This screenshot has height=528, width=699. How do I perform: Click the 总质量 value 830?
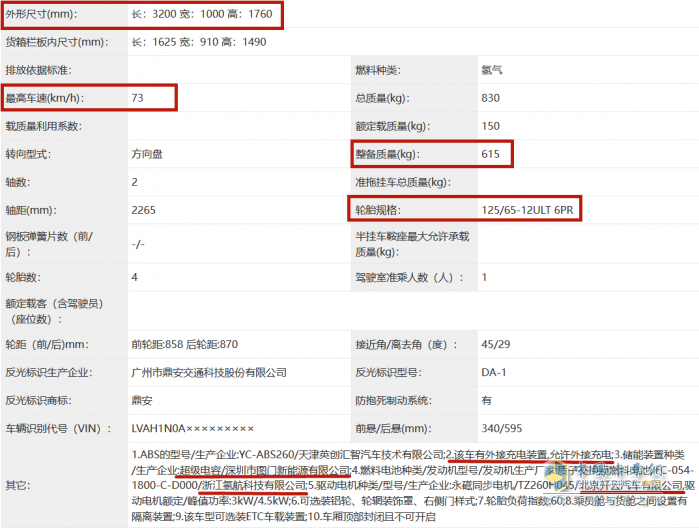(490, 98)
